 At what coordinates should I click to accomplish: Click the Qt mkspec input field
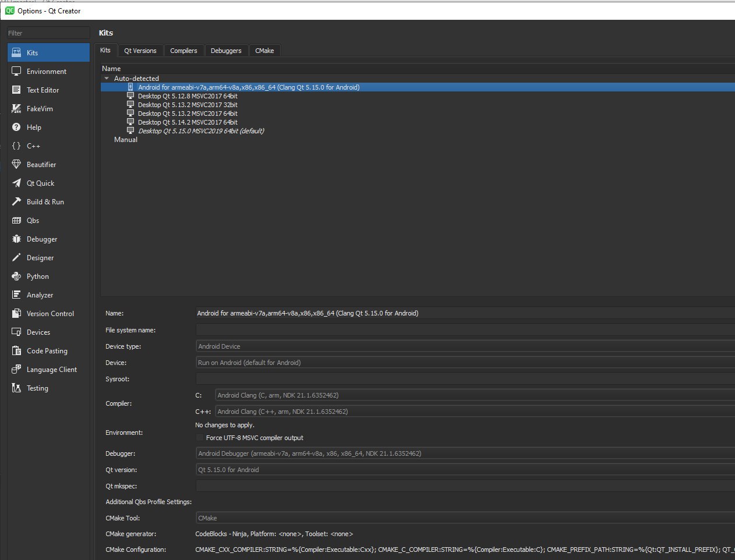pos(465,486)
